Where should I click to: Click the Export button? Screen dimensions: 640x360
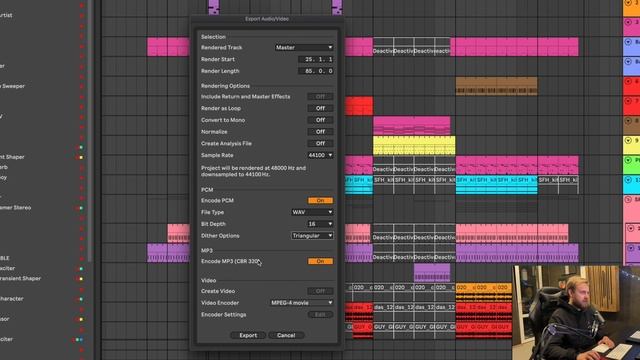[248, 336]
